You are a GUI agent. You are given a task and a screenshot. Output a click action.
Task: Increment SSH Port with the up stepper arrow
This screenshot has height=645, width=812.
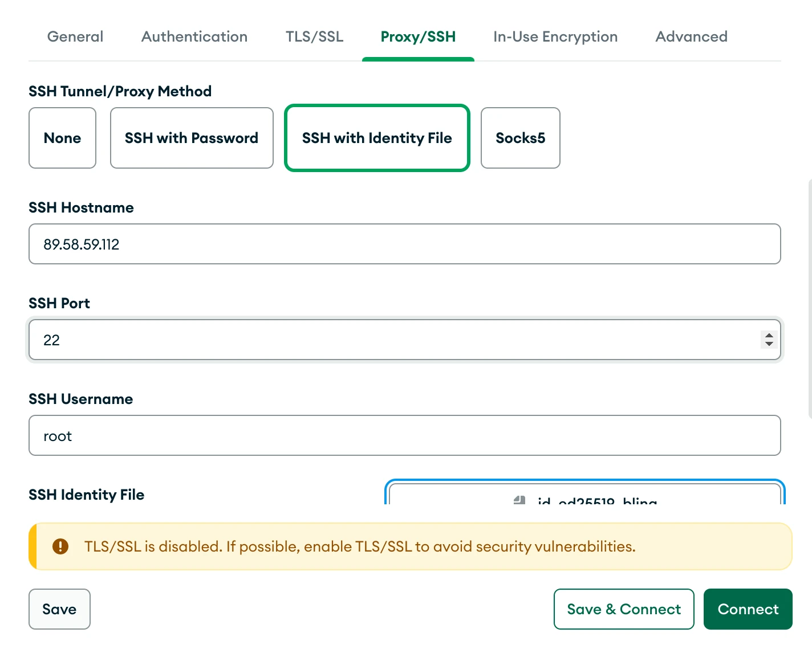coord(769,336)
